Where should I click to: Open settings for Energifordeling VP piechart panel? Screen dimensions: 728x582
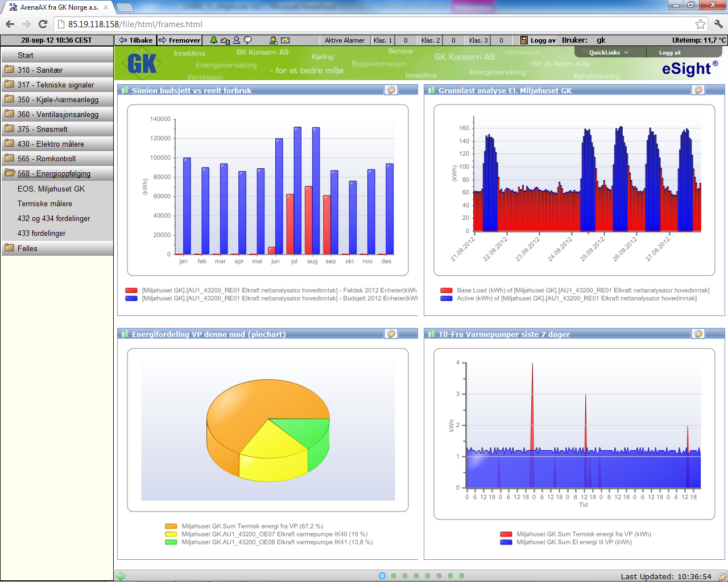[x=391, y=334]
